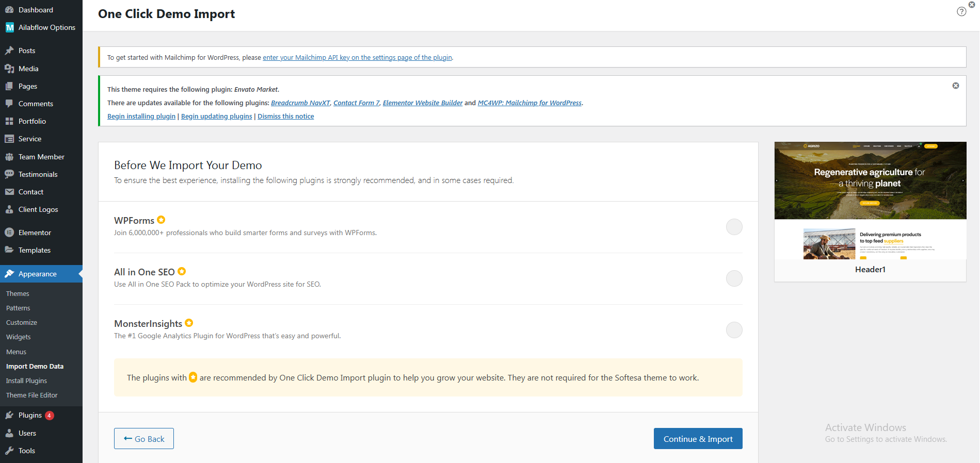This screenshot has width=980, height=463.
Task: Click the Team Member group icon
Action: (x=9, y=157)
